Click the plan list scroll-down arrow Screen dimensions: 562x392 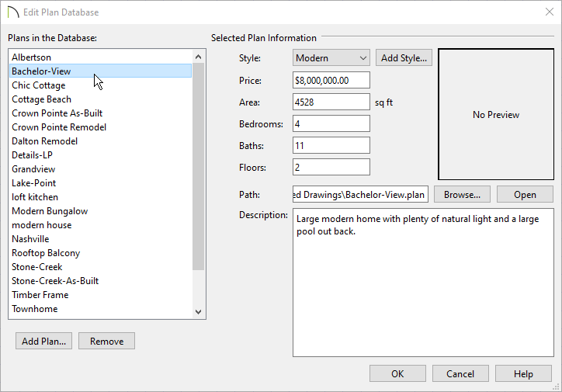tap(198, 312)
